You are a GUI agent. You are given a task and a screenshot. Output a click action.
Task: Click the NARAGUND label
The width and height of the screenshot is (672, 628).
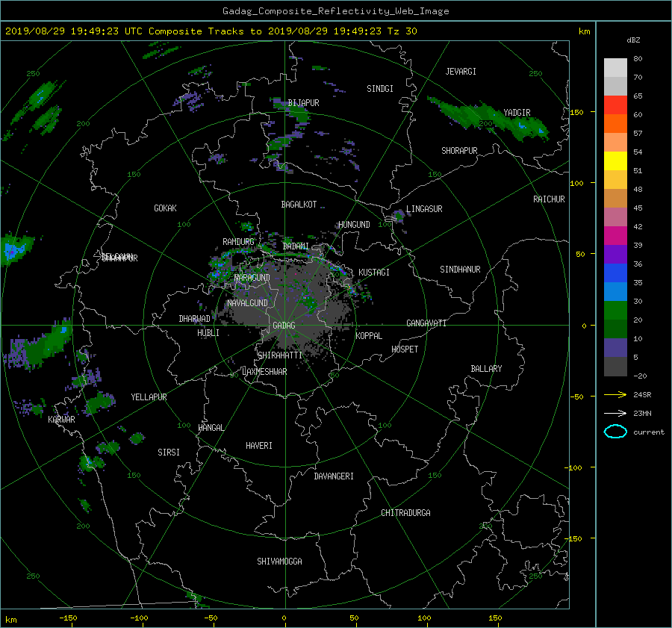click(252, 278)
